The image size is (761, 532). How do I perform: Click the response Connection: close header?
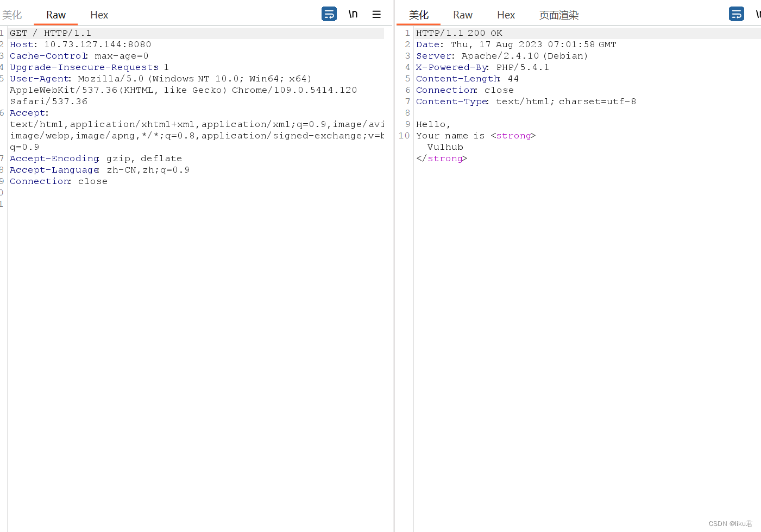[465, 90]
